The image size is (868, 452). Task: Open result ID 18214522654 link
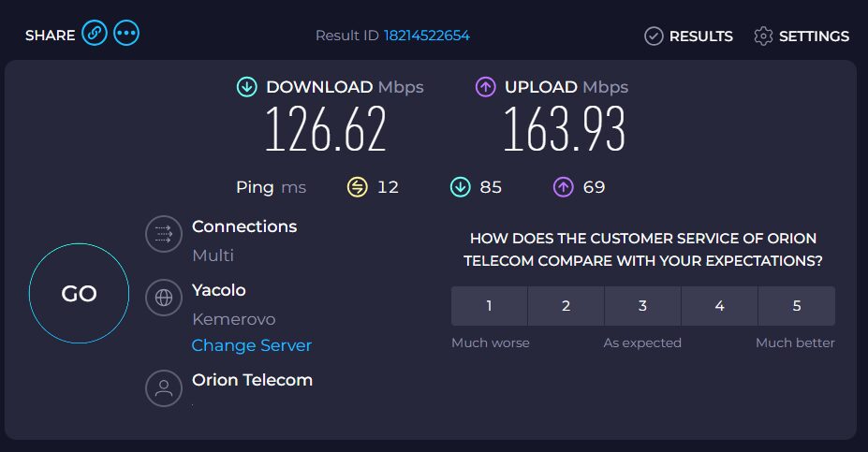(x=427, y=36)
